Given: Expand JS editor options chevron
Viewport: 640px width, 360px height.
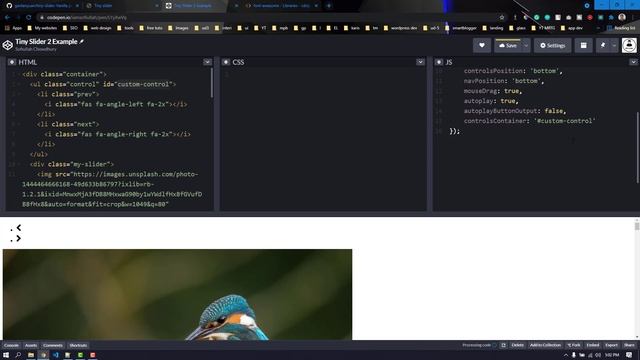Looking at the screenshot, I should 633,62.
